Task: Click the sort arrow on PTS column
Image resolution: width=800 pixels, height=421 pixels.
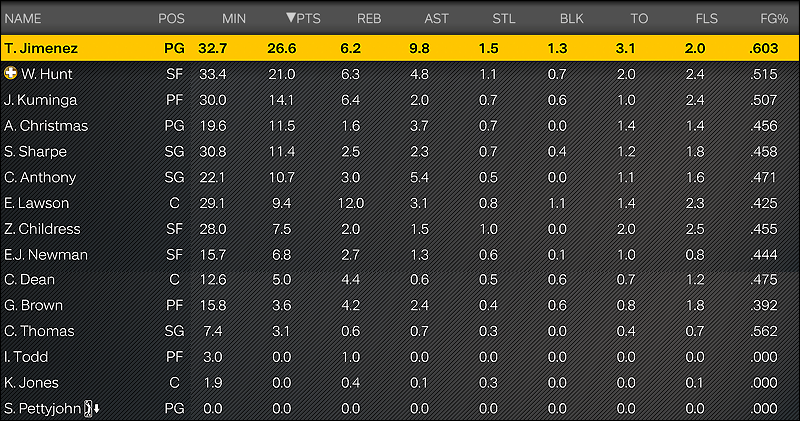Action: pyautogui.click(x=291, y=18)
